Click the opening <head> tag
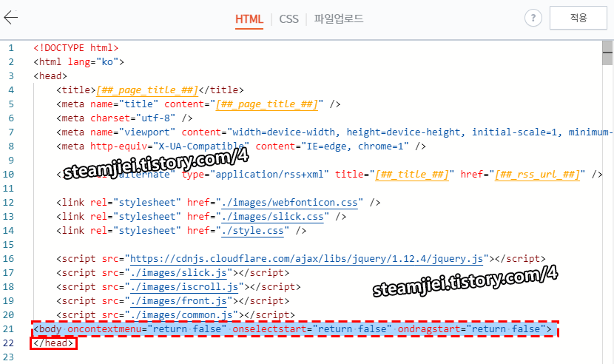614x364 pixels. pyautogui.click(x=50, y=76)
